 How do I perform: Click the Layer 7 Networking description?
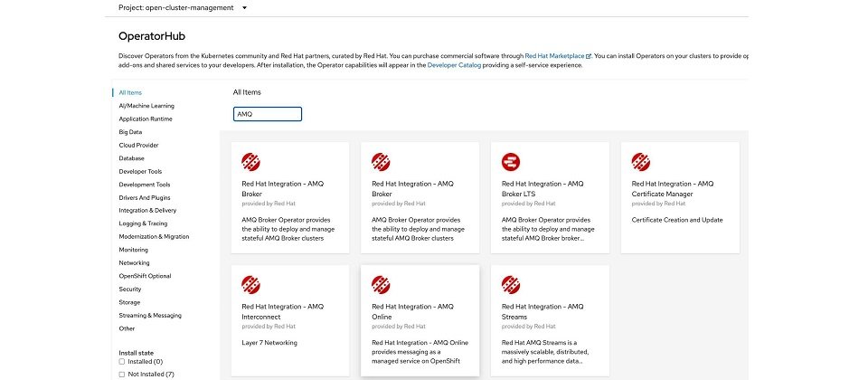[269, 343]
